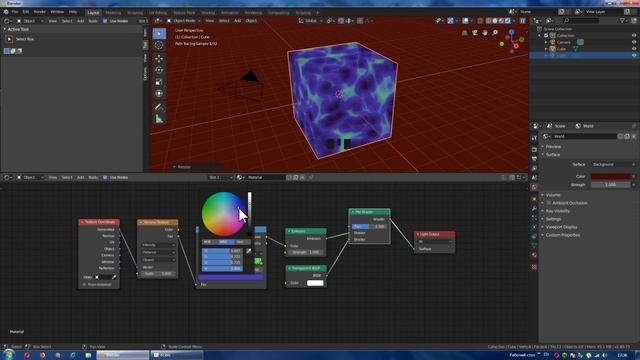Screen dimensions: 640x360
Task: Expand the Viewport Display section
Action: pos(561,227)
